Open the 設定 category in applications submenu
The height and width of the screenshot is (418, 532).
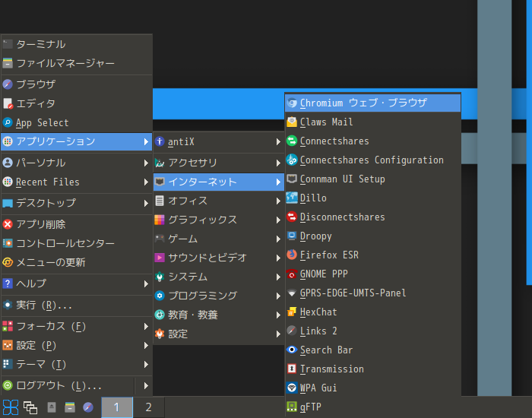click(219, 334)
